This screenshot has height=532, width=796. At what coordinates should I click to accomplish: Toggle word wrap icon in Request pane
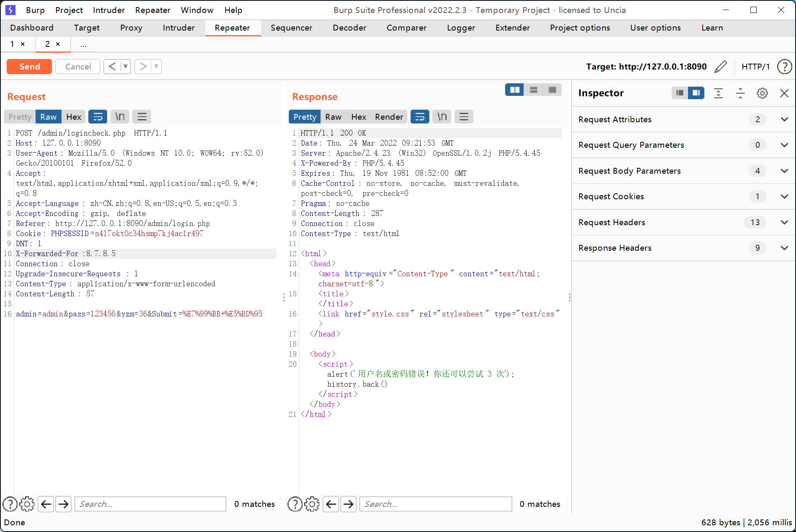click(x=98, y=117)
